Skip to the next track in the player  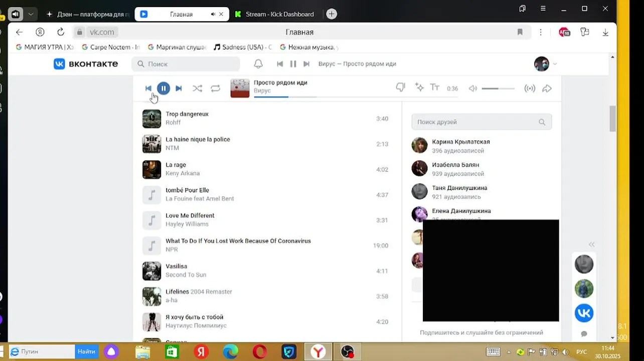pyautogui.click(x=179, y=88)
